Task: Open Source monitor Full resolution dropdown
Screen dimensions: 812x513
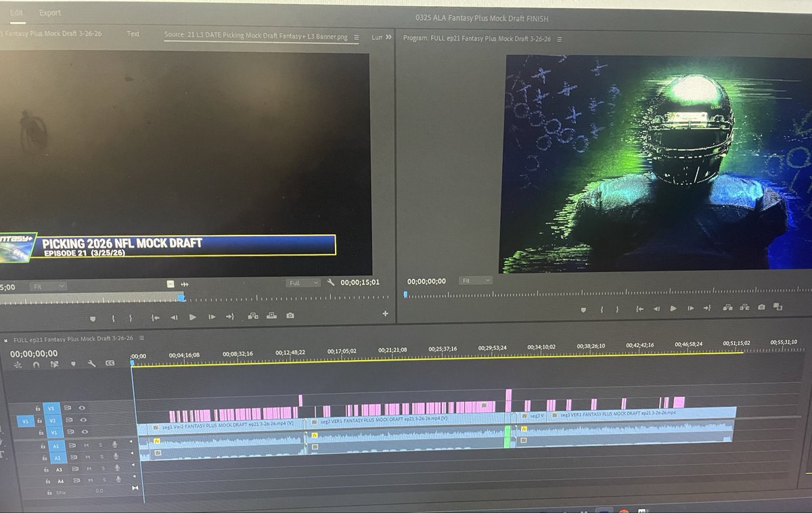Action: [303, 283]
